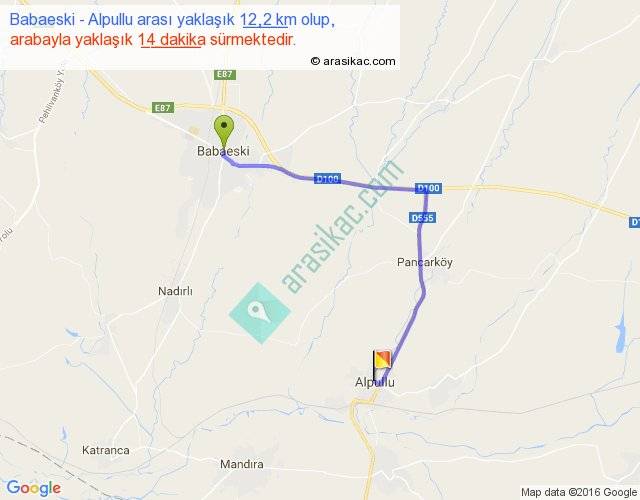Click the Google logo
This screenshot has width=640, height=500.
pyautogui.click(x=34, y=488)
